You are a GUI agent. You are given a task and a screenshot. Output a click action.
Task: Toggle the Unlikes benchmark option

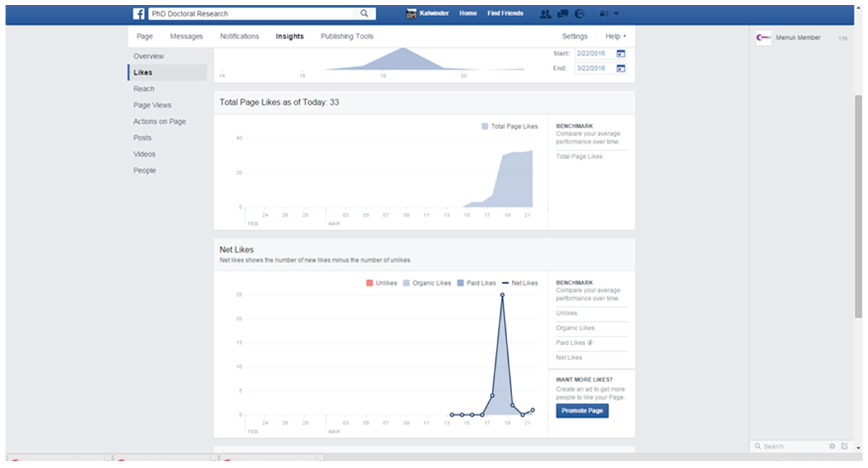pyautogui.click(x=567, y=313)
